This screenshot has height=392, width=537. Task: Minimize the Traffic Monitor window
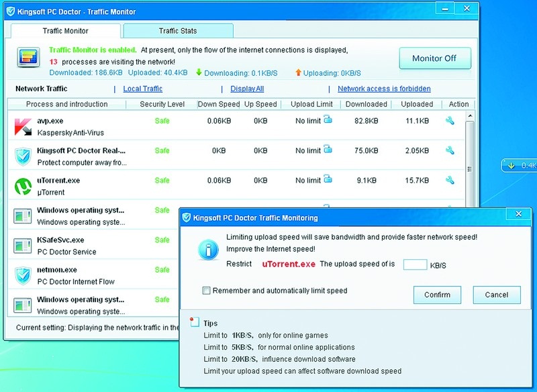(x=445, y=9)
